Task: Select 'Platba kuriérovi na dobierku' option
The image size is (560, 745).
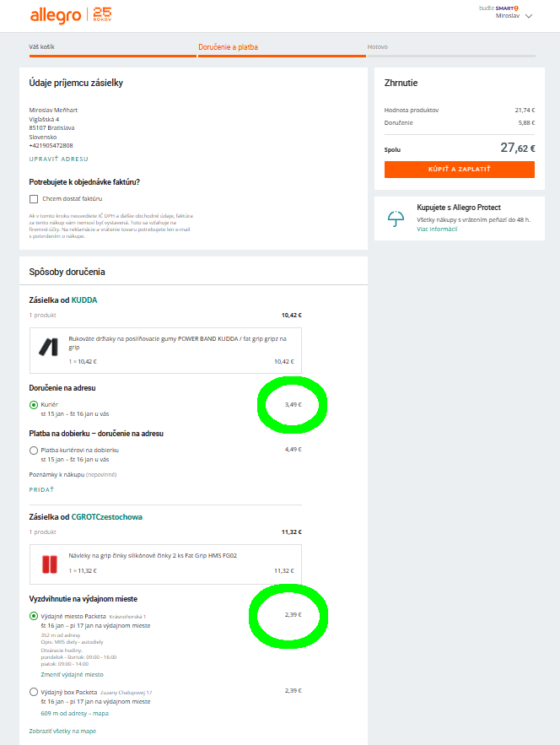Action: tap(34, 451)
